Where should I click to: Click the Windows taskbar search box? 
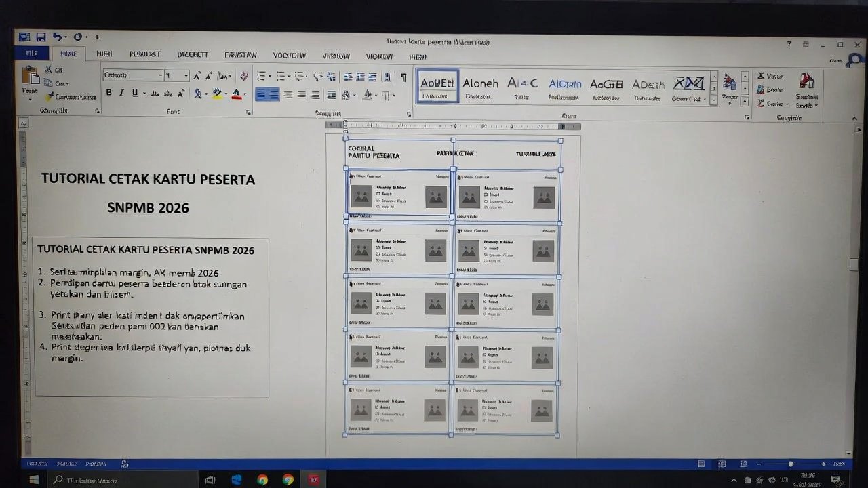[124, 480]
